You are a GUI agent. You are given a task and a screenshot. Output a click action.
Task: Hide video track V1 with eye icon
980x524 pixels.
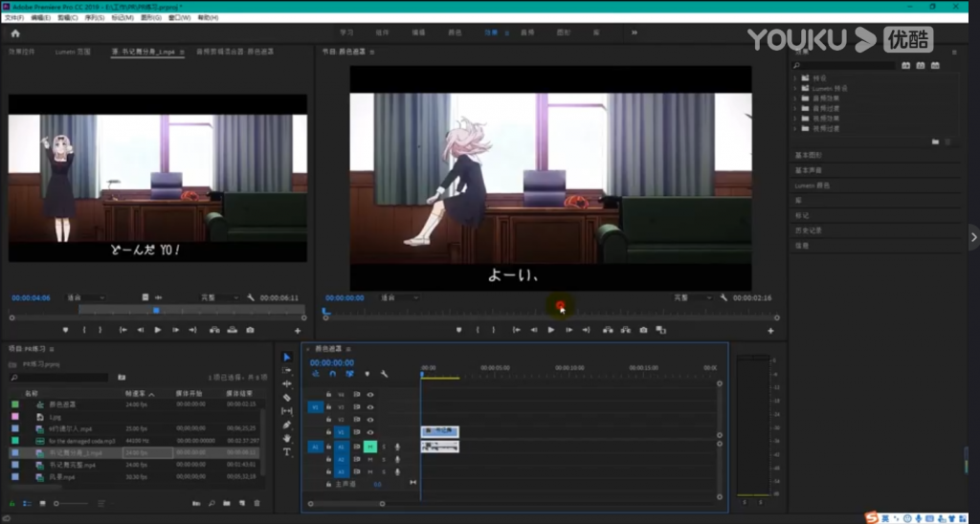pyautogui.click(x=370, y=432)
